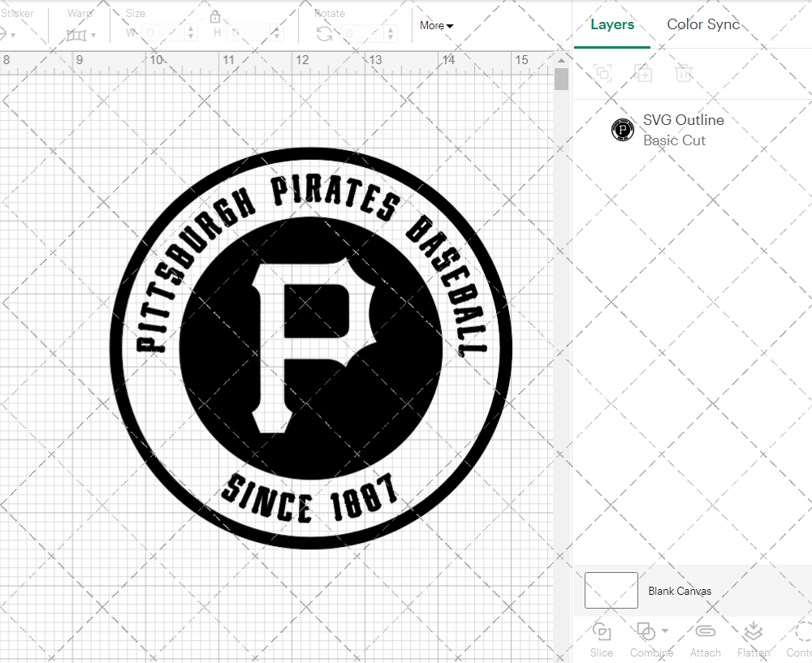The height and width of the screenshot is (663, 812).
Task: Toggle the size aspect-ratio lock
Action: click(215, 16)
